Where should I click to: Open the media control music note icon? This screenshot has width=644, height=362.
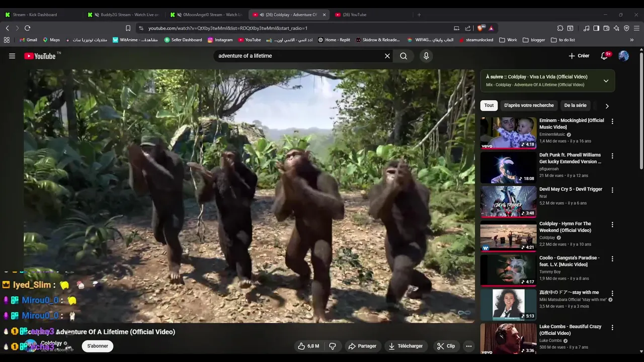pyautogui.click(x=586, y=28)
